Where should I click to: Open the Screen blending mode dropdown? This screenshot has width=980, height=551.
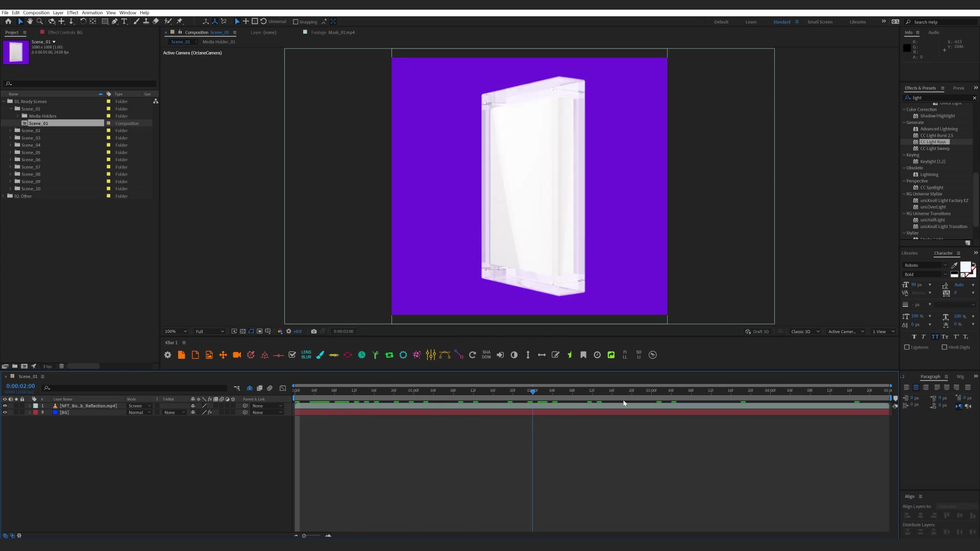click(x=139, y=406)
